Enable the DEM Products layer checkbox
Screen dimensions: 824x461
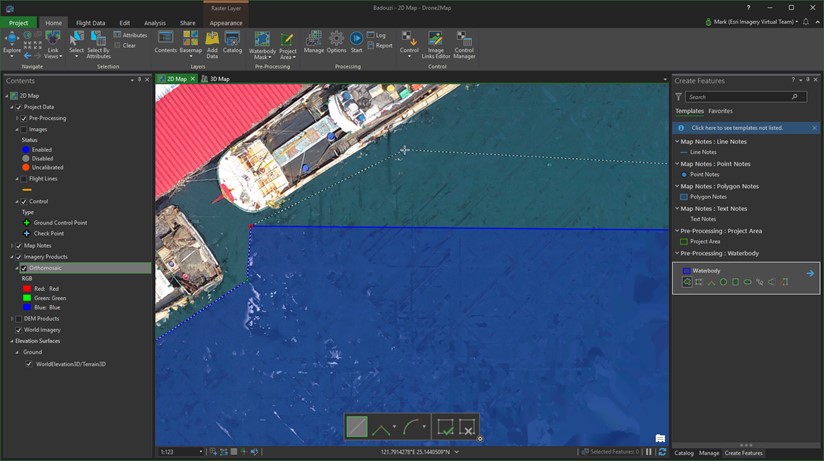point(19,319)
